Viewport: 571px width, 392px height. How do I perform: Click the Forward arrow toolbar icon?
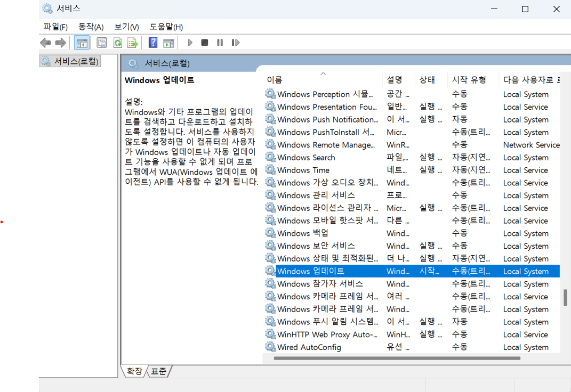tap(60, 43)
